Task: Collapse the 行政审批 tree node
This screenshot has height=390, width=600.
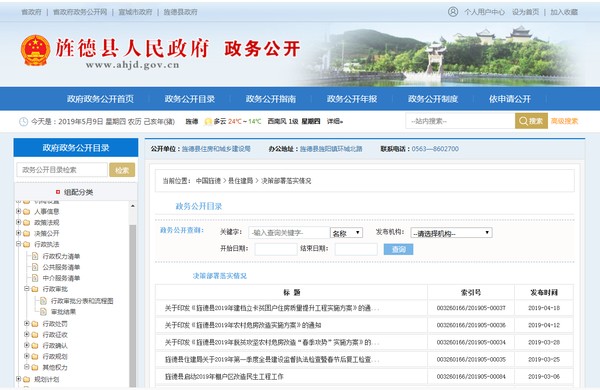Action: pyautogui.click(x=27, y=289)
